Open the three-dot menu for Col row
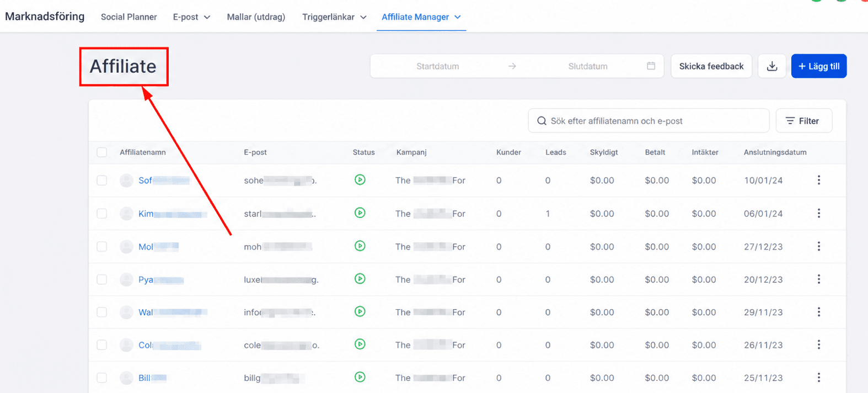The height and width of the screenshot is (393, 868). [x=819, y=344]
